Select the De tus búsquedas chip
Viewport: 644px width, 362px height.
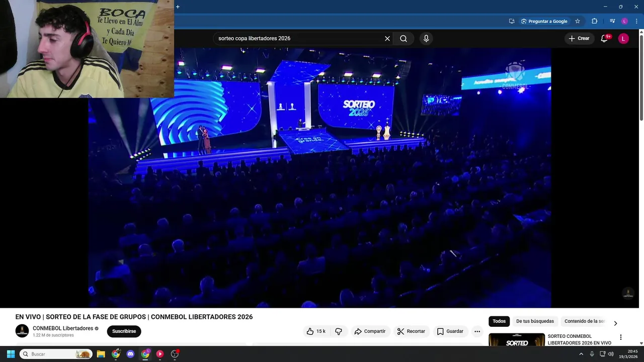[535, 321]
